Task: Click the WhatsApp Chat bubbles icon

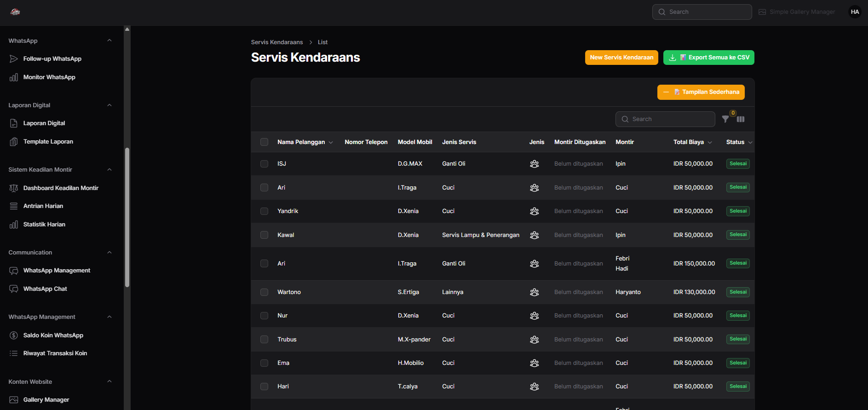Action: [14, 289]
